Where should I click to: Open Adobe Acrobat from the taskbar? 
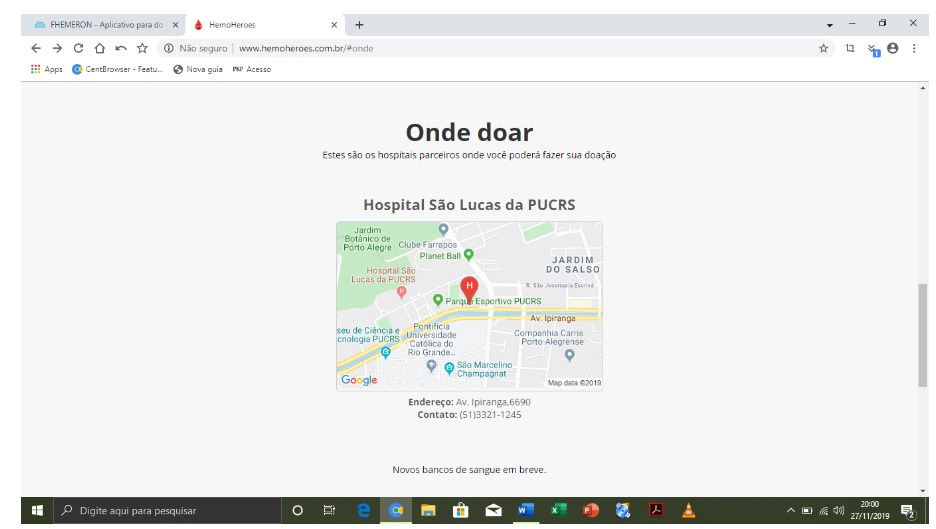tap(656, 510)
